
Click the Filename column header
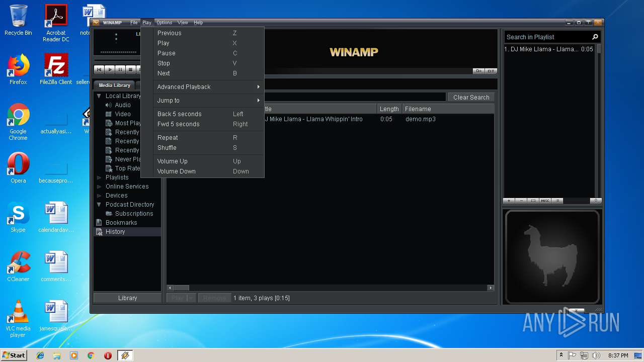tap(448, 109)
